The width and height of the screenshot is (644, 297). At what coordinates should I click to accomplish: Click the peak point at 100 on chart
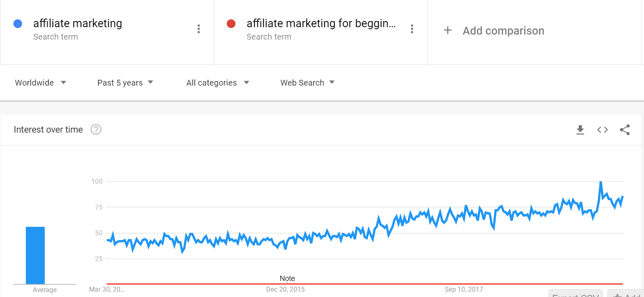tap(601, 182)
